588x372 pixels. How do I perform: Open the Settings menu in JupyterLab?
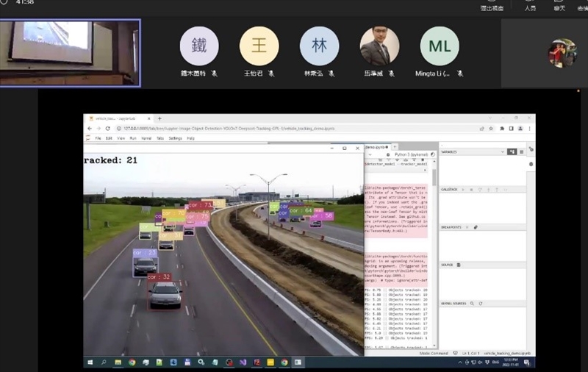tap(175, 138)
